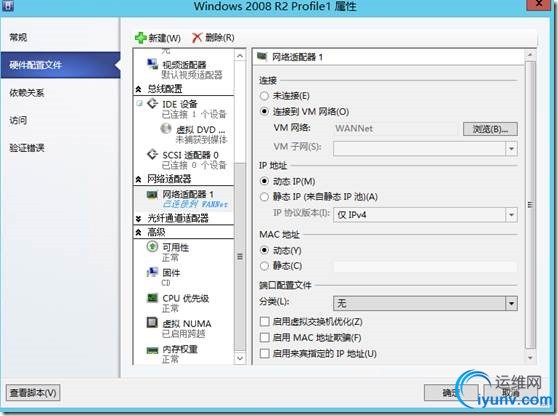The height and width of the screenshot is (416, 558).
Task: Collapse the 网络适配器 section header
Action: 138,179
